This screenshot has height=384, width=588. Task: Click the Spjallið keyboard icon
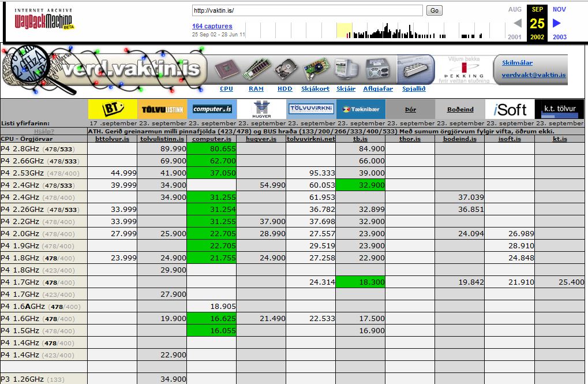point(414,70)
